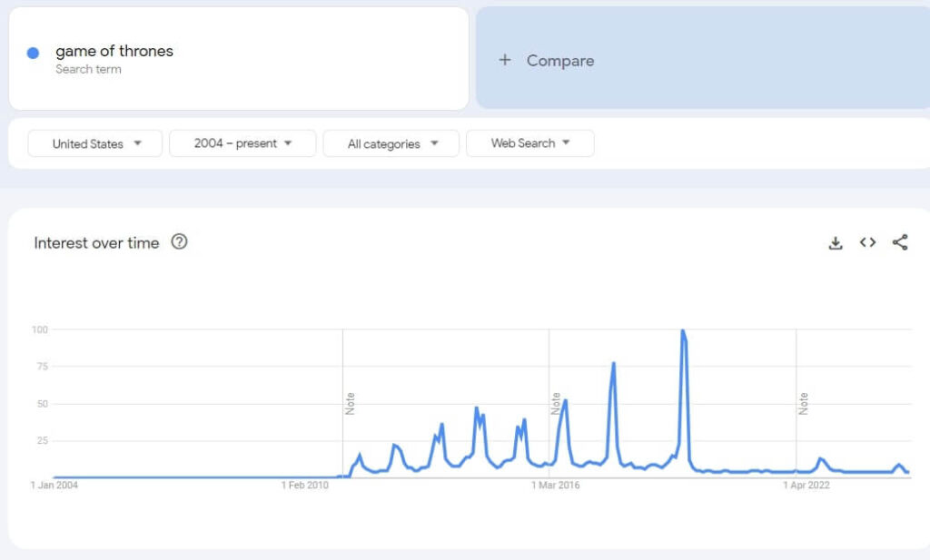Click the '1 Jan 2004' axis label
This screenshot has height=560, width=930.
(x=54, y=486)
